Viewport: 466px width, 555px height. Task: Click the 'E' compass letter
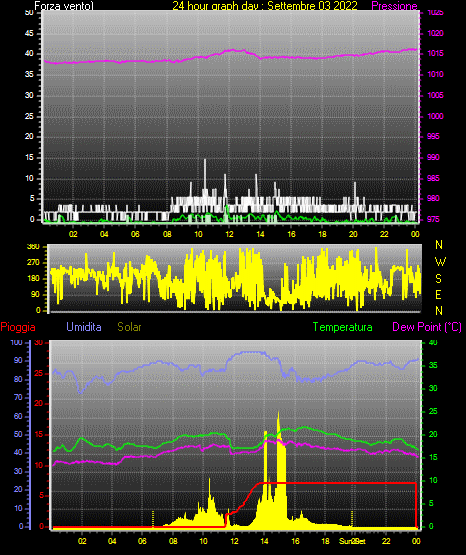[x=438, y=294]
